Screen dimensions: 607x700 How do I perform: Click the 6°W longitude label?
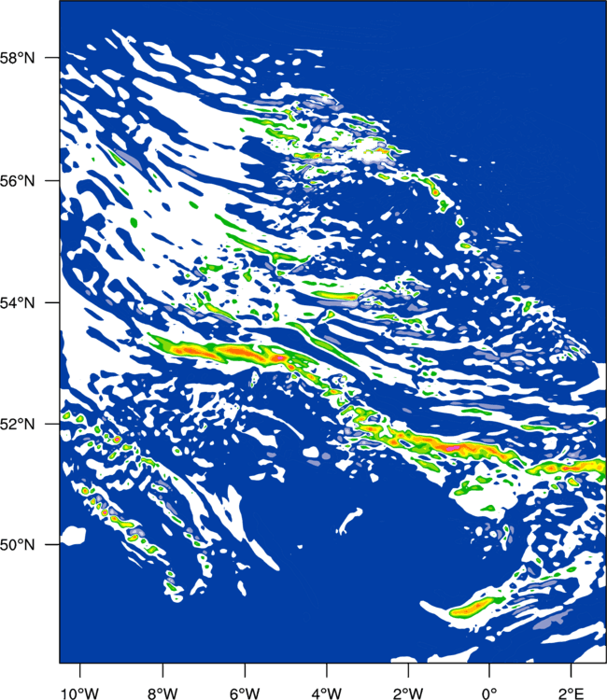pos(245,693)
